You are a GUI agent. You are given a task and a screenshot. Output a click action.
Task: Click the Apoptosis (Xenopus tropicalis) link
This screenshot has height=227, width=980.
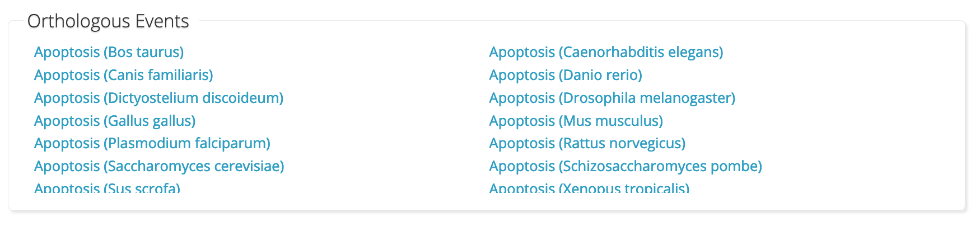click(589, 187)
